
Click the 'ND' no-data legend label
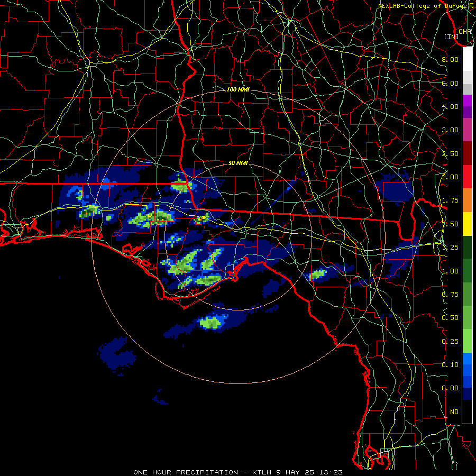click(x=454, y=412)
